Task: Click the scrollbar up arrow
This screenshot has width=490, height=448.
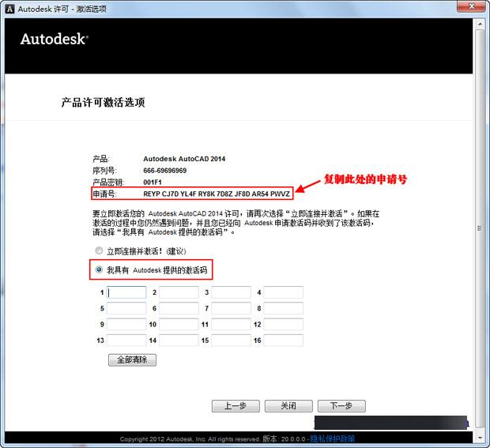Action: point(480,24)
